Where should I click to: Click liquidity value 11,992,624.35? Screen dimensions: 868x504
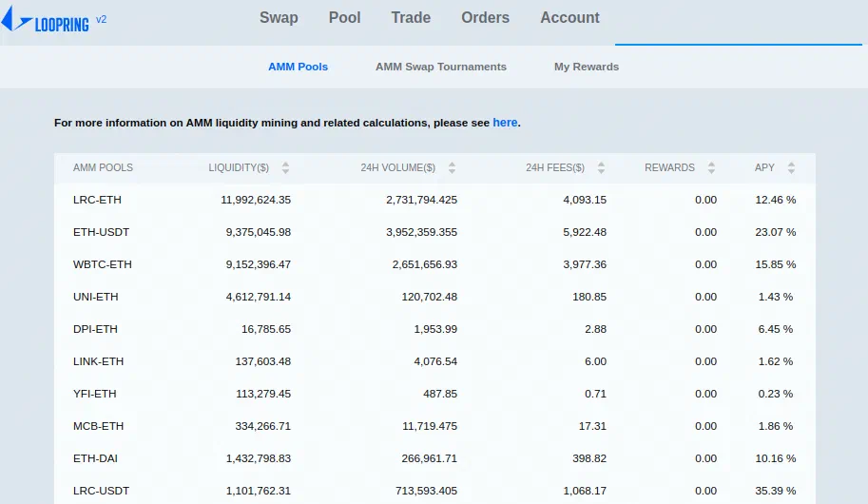[x=256, y=200]
